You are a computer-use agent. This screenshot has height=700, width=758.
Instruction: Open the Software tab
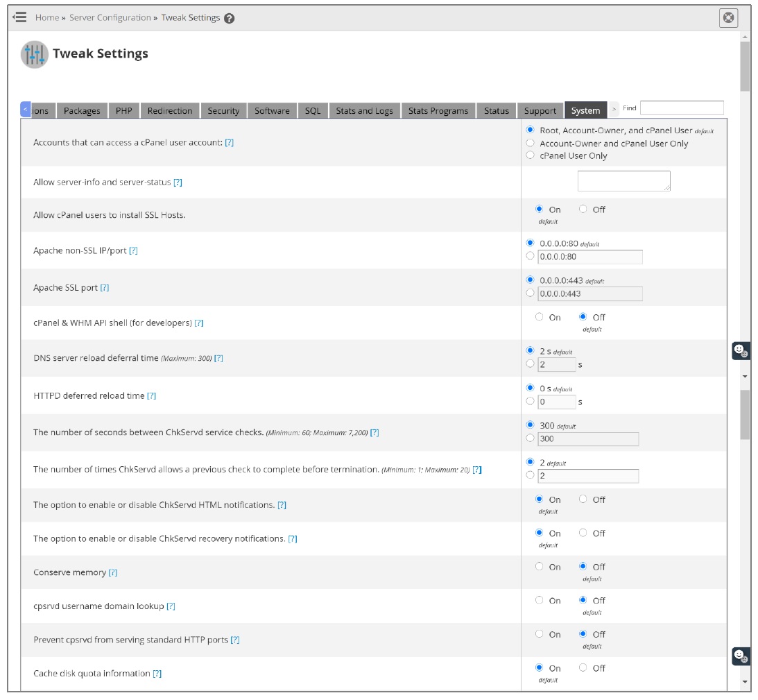click(272, 111)
